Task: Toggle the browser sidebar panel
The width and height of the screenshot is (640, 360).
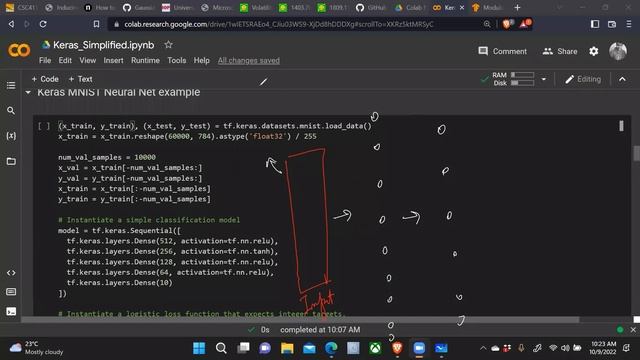Action: tap(595, 24)
